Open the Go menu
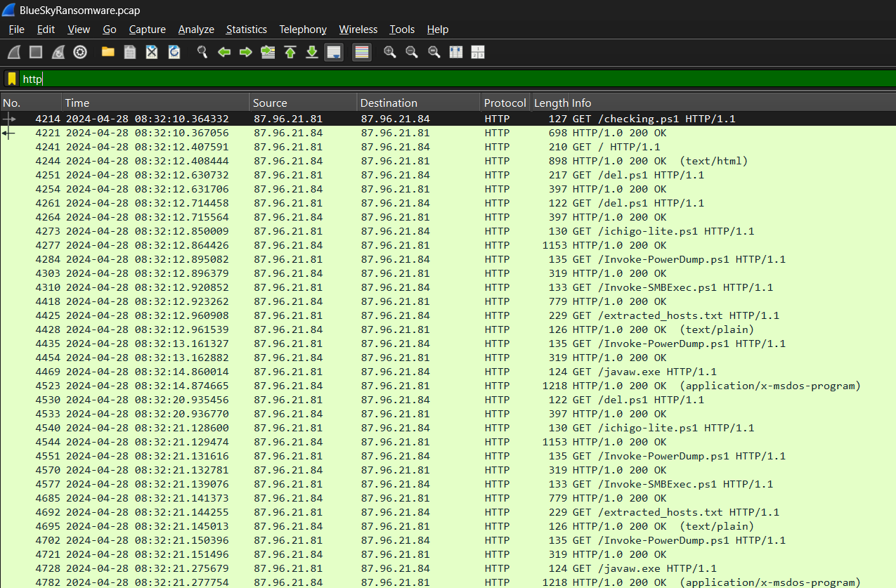Screen dimensions: 896x588 (110, 30)
